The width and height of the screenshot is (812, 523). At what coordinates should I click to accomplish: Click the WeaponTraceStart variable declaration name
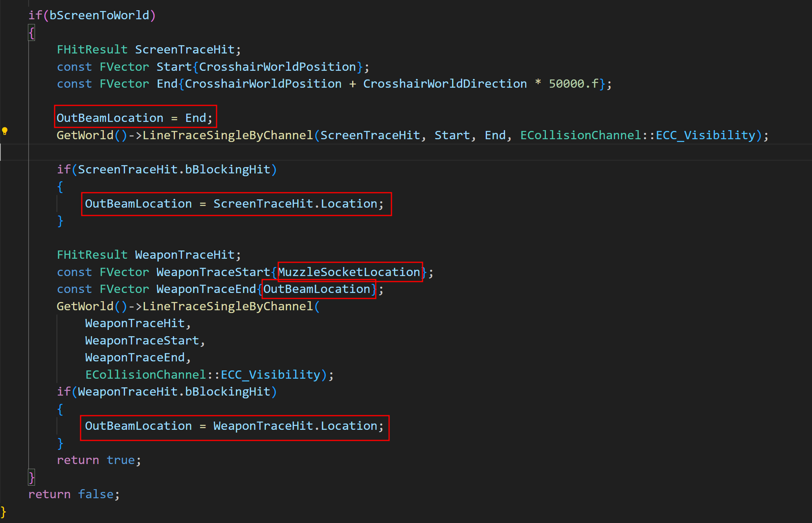(x=213, y=272)
